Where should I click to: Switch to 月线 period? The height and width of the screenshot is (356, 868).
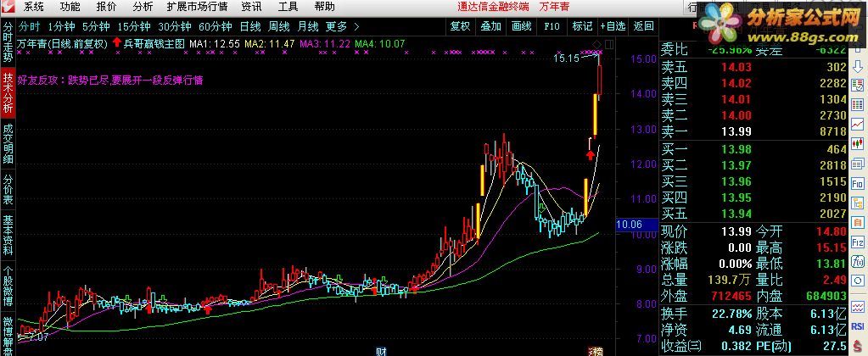tap(308, 26)
